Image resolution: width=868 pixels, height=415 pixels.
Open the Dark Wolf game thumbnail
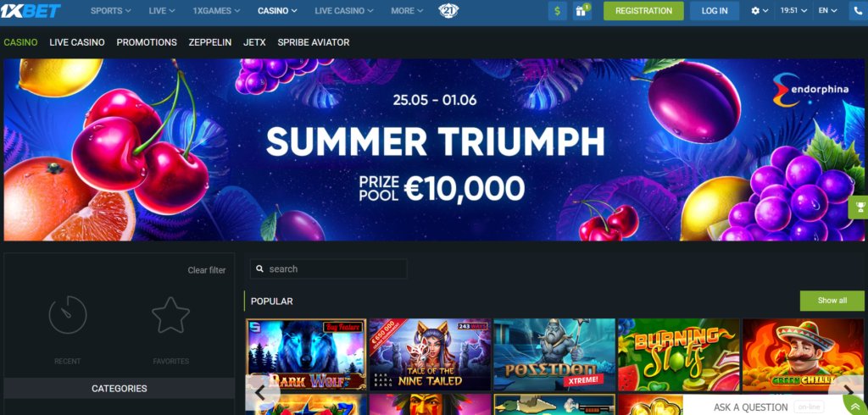(x=306, y=354)
